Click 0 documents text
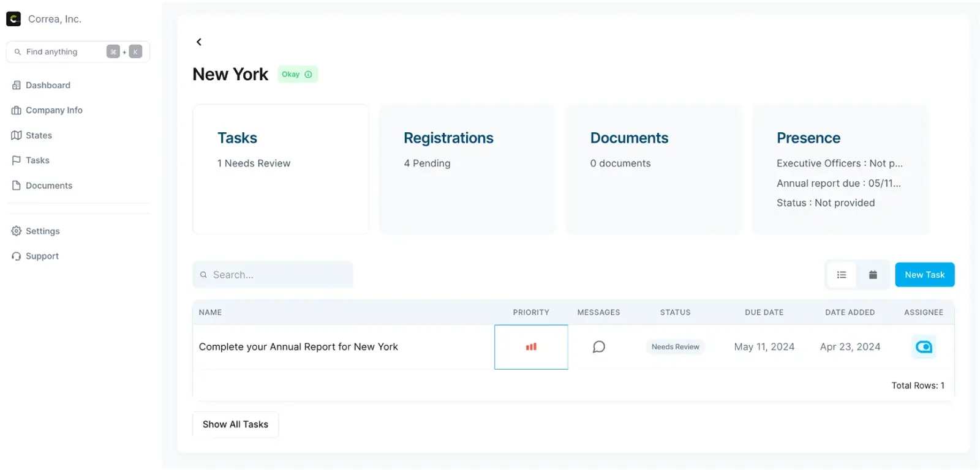 (620, 163)
